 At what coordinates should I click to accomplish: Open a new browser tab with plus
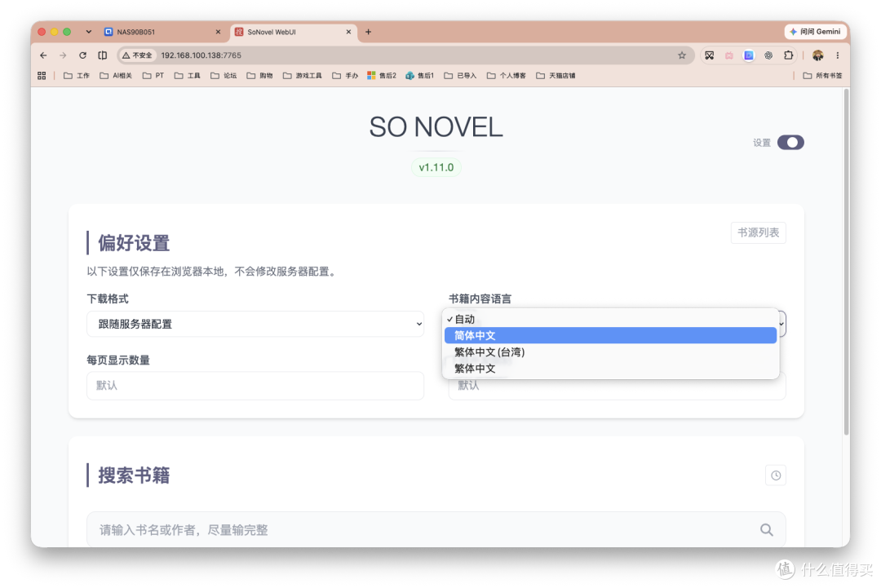tap(368, 32)
